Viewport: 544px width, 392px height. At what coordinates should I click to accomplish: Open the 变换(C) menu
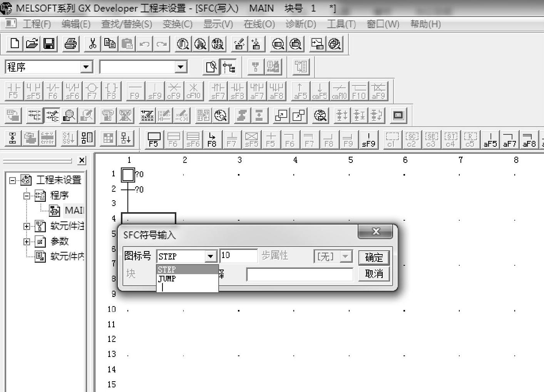(177, 24)
